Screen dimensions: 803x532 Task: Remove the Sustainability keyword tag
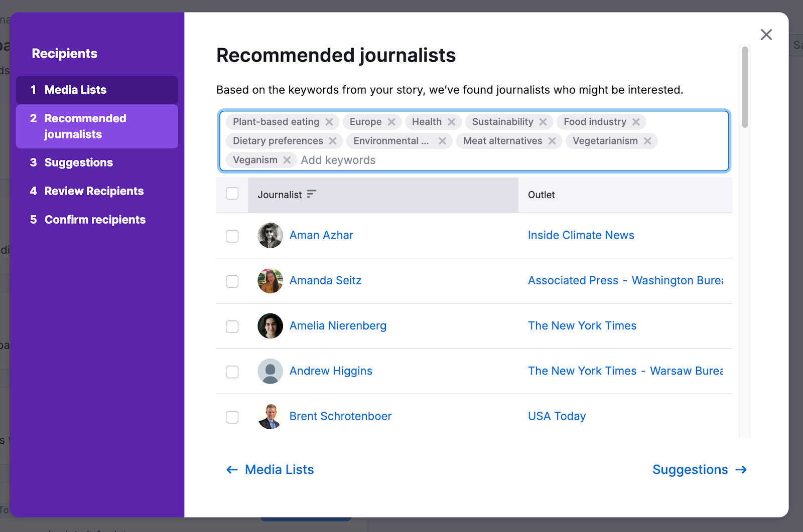pyautogui.click(x=543, y=121)
